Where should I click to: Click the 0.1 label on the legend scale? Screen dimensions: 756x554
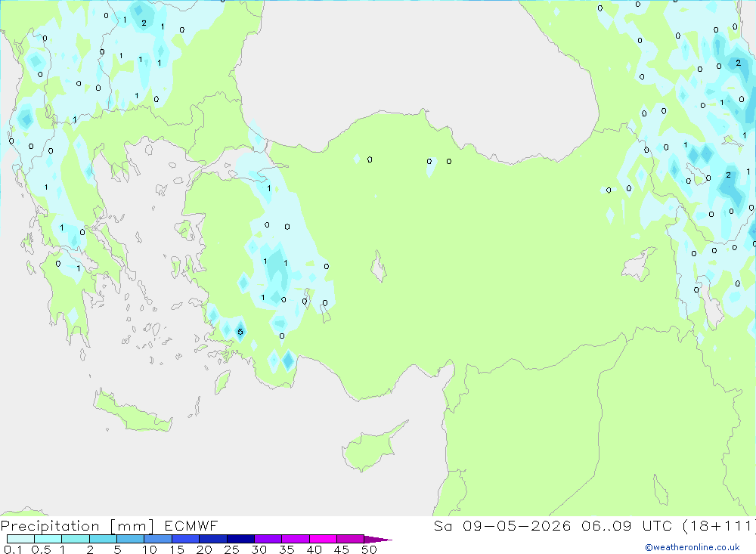pos(13,549)
